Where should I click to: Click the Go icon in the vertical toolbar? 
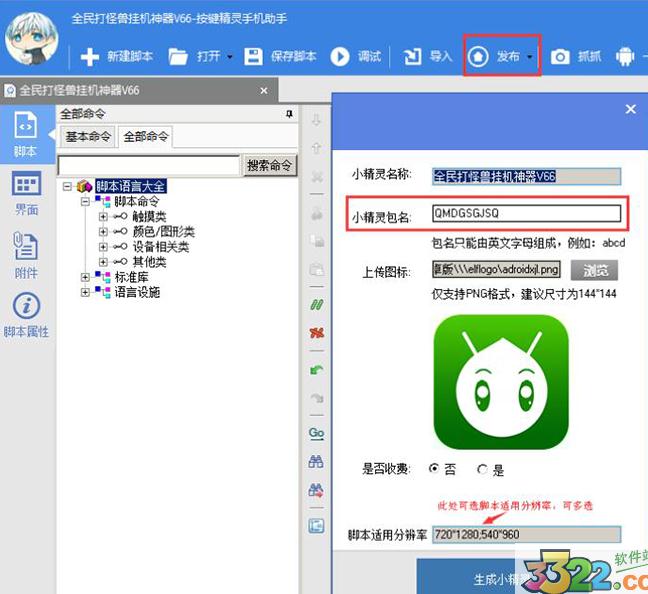click(x=316, y=433)
